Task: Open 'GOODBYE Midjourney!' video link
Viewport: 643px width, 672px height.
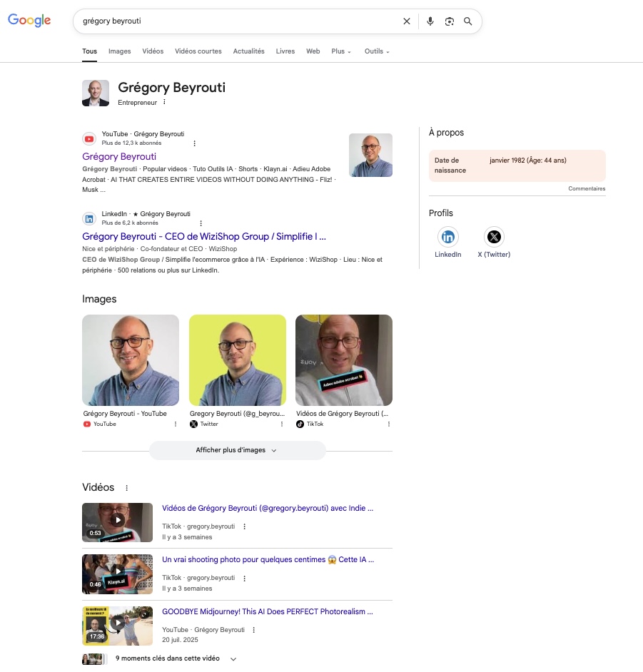Action: 268,611
